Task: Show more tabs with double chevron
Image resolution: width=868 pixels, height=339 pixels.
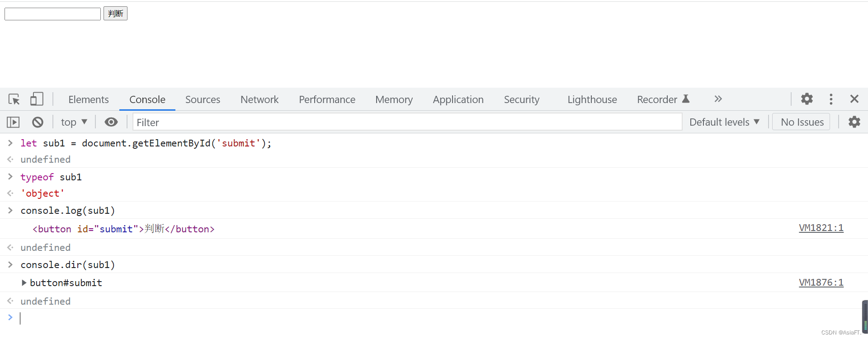Action: [x=718, y=99]
